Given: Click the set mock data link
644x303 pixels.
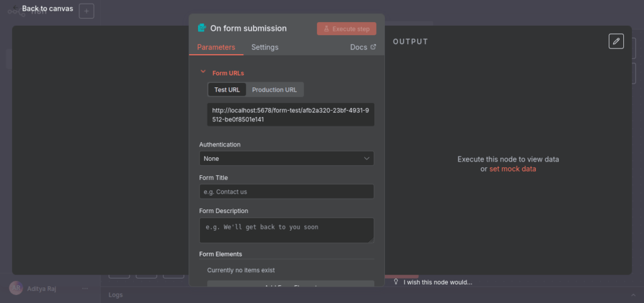Looking at the screenshot, I should tap(513, 169).
